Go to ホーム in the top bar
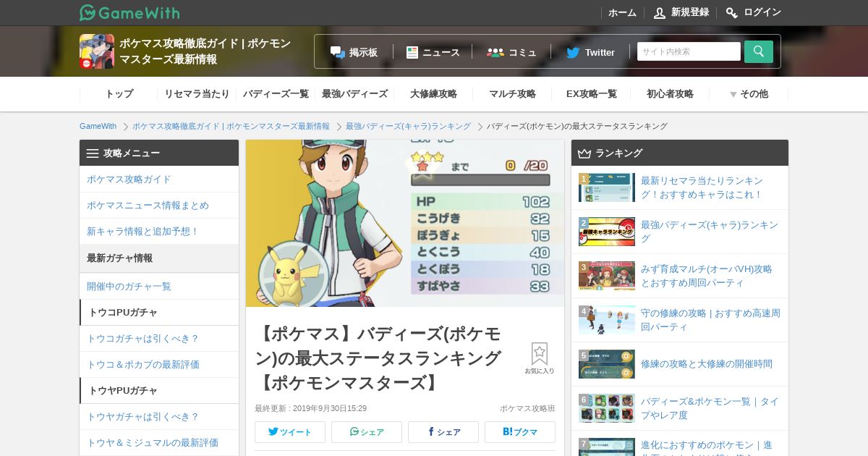The height and width of the screenshot is (456, 868). click(622, 13)
